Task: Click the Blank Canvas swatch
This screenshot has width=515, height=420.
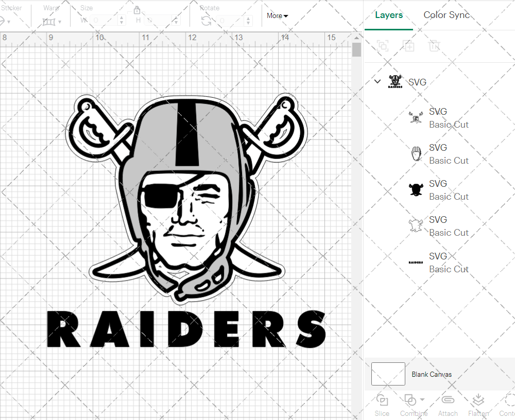Action: point(388,374)
